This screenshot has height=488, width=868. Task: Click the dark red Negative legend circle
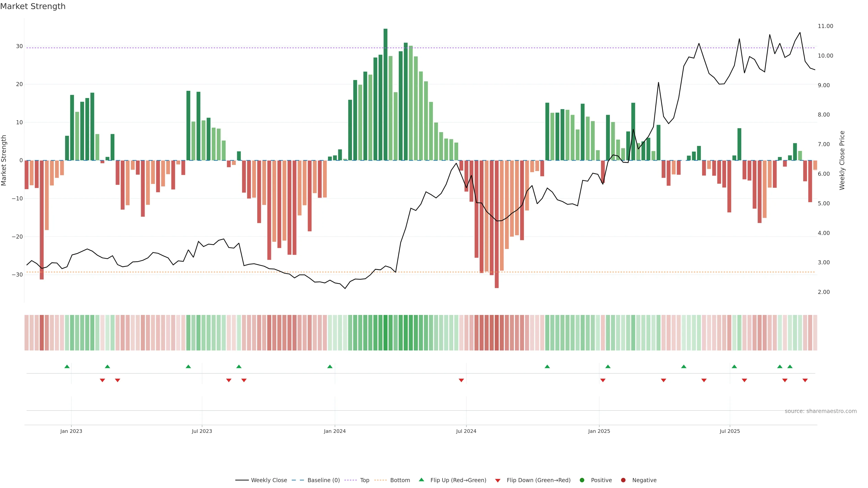[623, 480]
